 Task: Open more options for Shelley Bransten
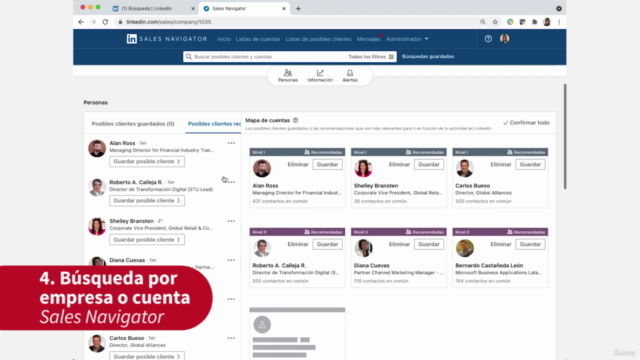point(231,221)
